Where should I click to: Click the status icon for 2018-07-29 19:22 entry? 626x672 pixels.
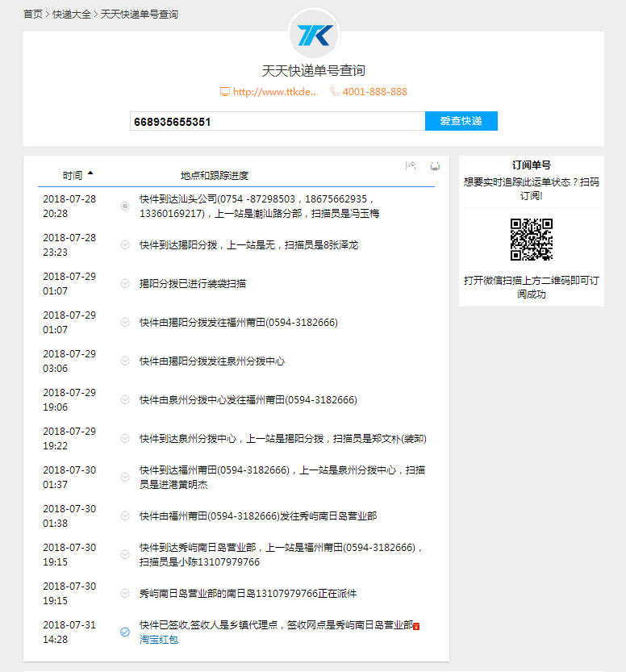[125, 438]
